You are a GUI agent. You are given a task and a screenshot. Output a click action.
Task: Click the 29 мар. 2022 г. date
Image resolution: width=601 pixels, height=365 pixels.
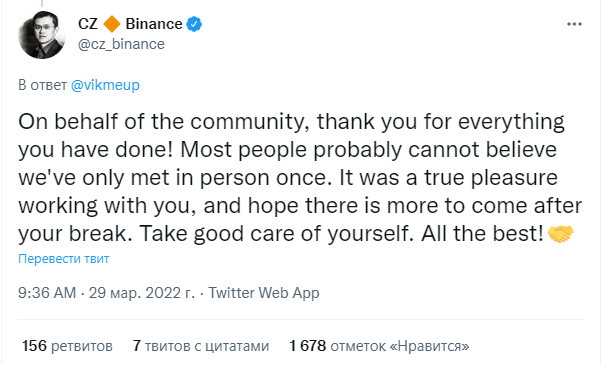coord(142,293)
